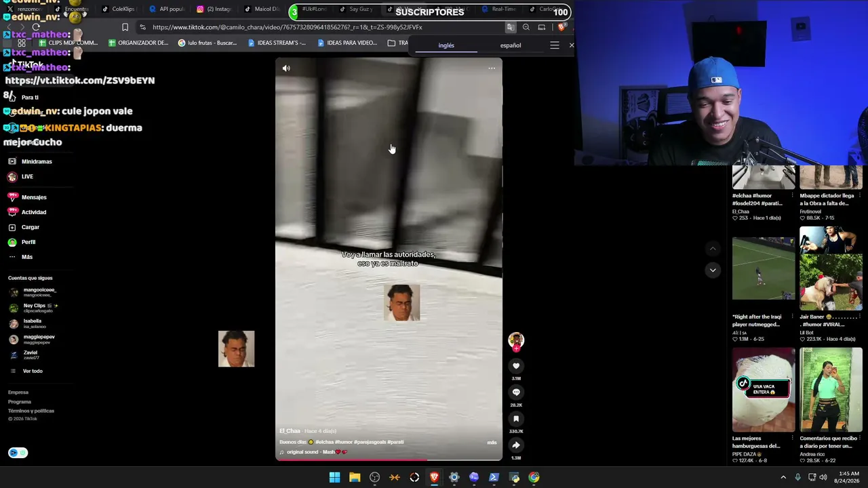Open Mensajes in the sidebar
868x488 pixels.
pos(27,197)
